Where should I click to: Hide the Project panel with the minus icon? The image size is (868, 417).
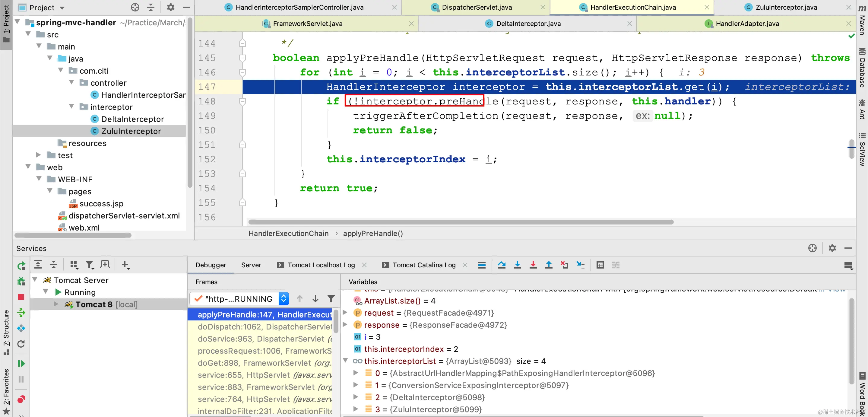[186, 7]
